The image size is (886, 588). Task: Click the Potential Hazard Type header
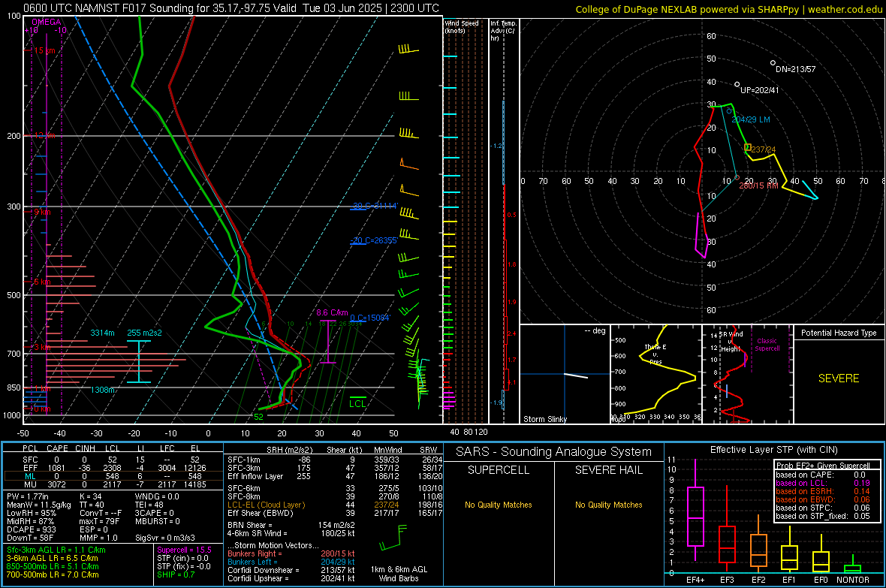pos(839,333)
